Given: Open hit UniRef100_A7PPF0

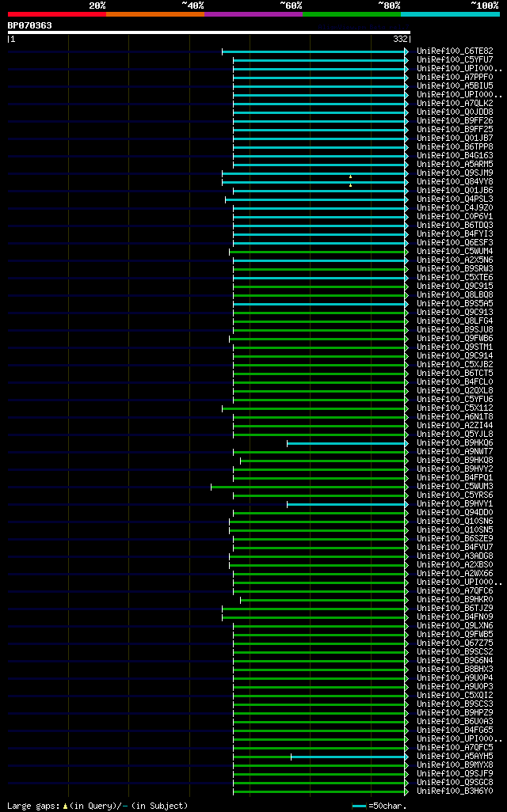Looking at the screenshot, I should [456, 77].
